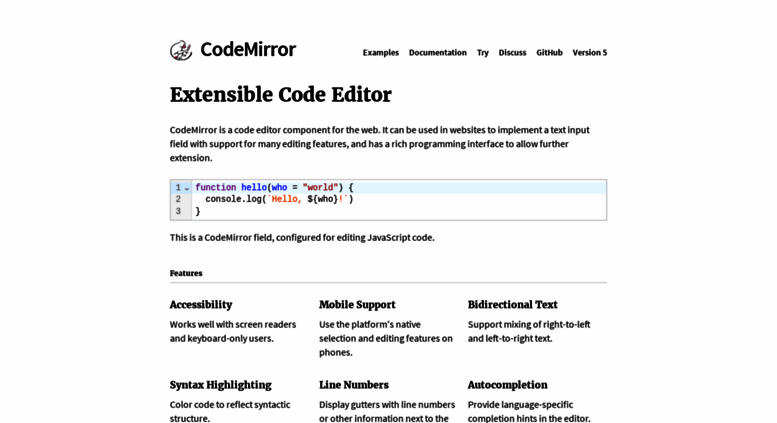The width and height of the screenshot is (777, 423).
Task: Open the Try nav link
Action: coord(483,53)
